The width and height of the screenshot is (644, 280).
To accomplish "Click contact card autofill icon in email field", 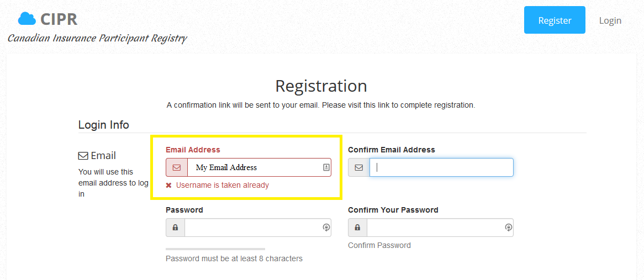I will tap(326, 167).
